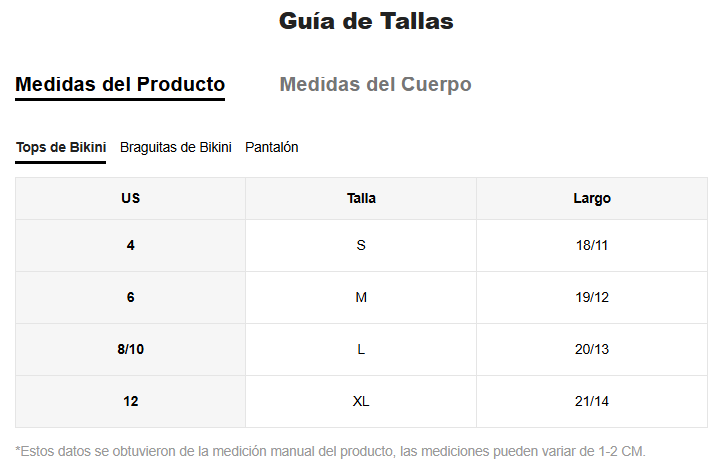717x467 pixels.
Task: Select the Tops de Bikini tab
Action: click(x=61, y=148)
